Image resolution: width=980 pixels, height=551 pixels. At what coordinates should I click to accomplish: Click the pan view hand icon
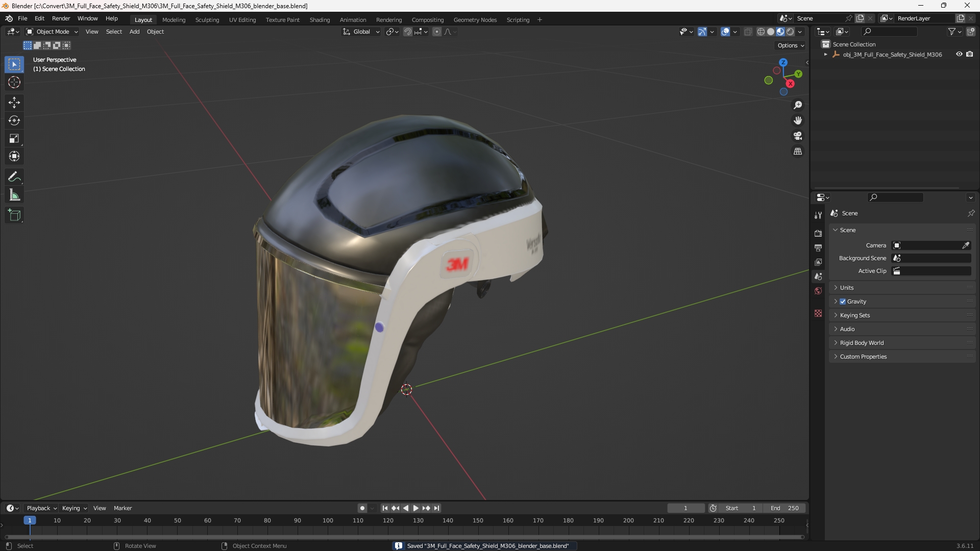tap(798, 120)
